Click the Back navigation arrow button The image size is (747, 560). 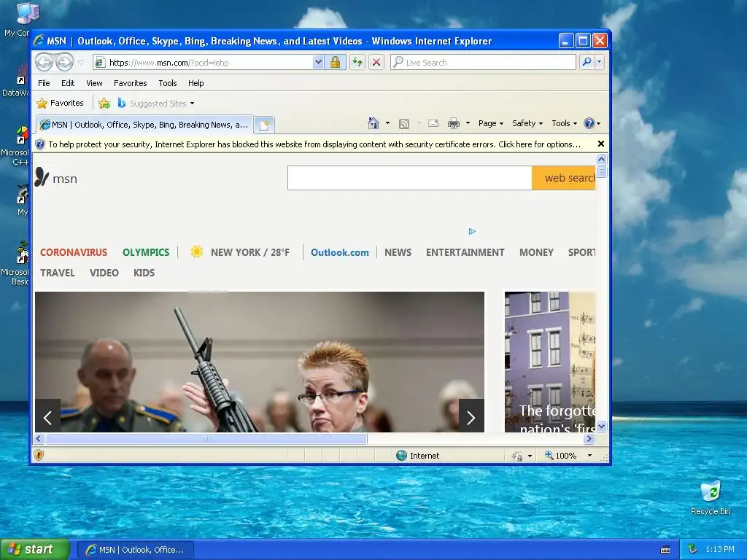coord(44,63)
